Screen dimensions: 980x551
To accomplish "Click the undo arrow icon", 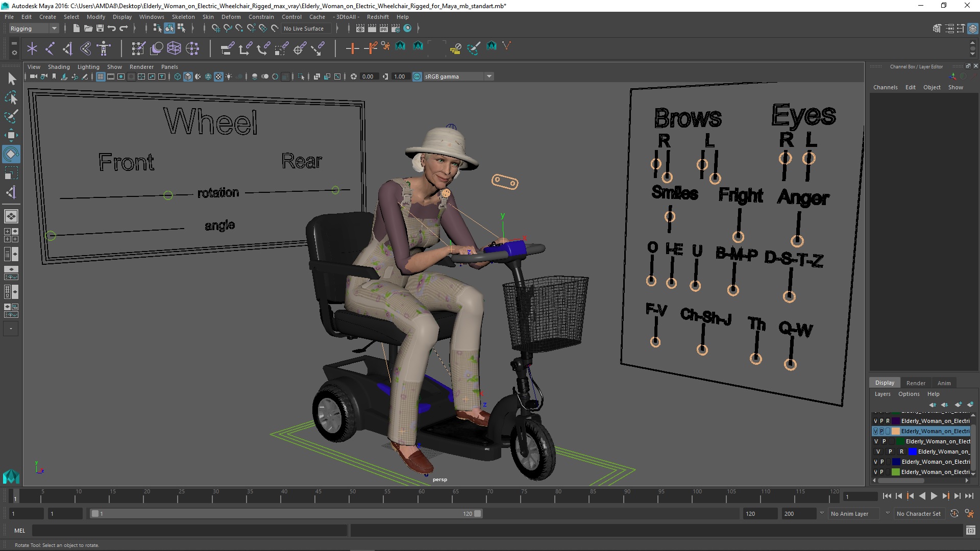I will (112, 29).
